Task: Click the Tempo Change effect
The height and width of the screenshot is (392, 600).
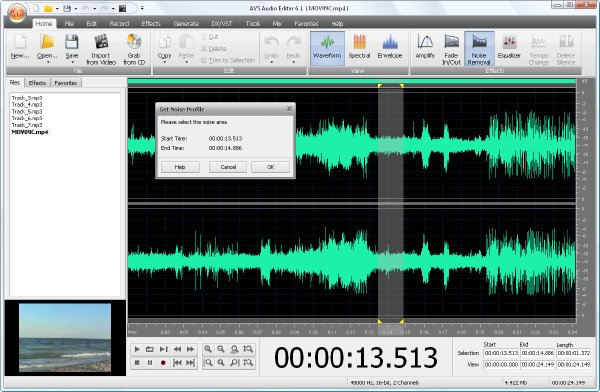Action: coord(539,49)
